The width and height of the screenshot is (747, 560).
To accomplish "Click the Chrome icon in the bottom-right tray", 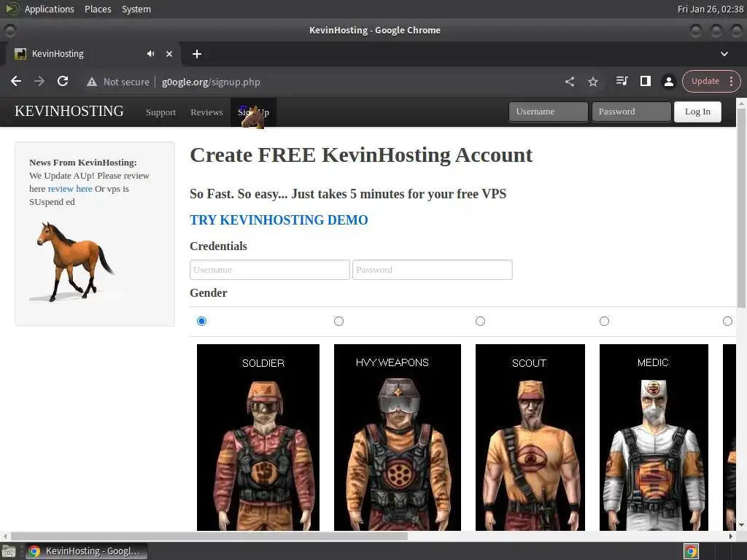I will click(691, 551).
